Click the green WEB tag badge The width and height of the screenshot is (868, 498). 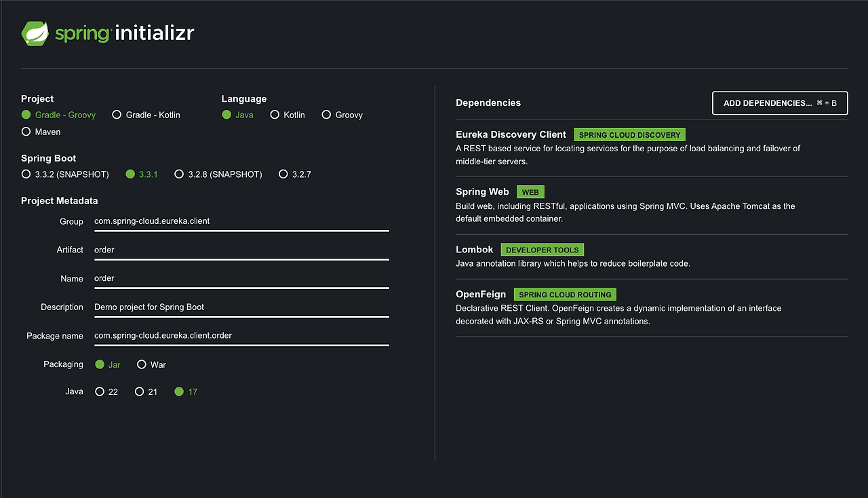[x=530, y=192]
